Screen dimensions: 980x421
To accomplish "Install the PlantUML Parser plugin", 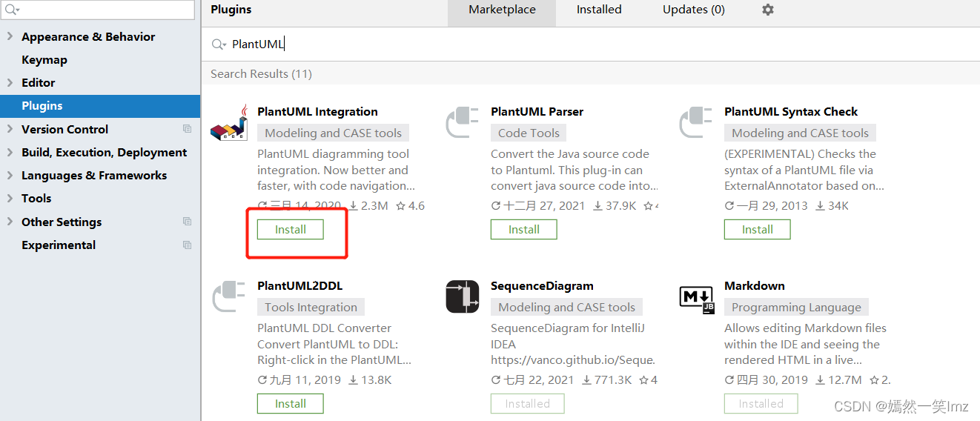I will (524, 230).
